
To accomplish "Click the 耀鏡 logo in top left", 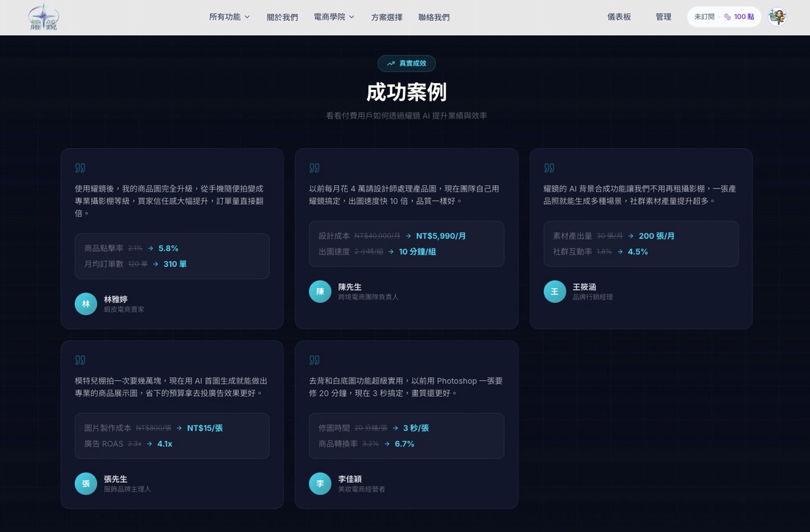I will 42,18.
